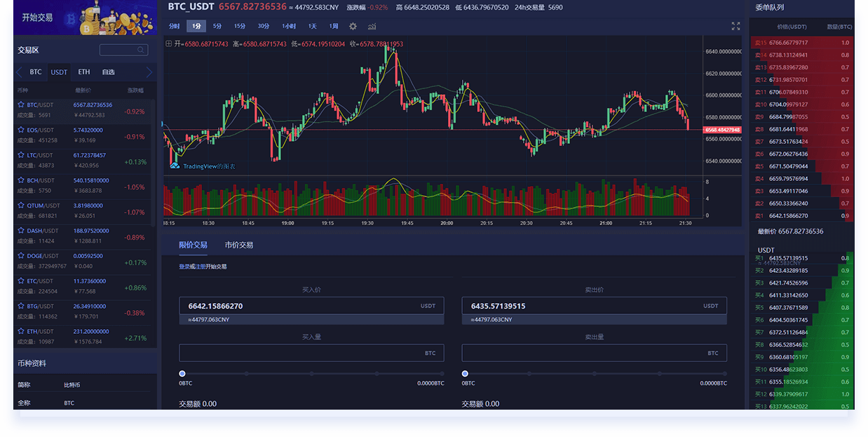Open the chart indicators icon

click(x=372, y=27)
